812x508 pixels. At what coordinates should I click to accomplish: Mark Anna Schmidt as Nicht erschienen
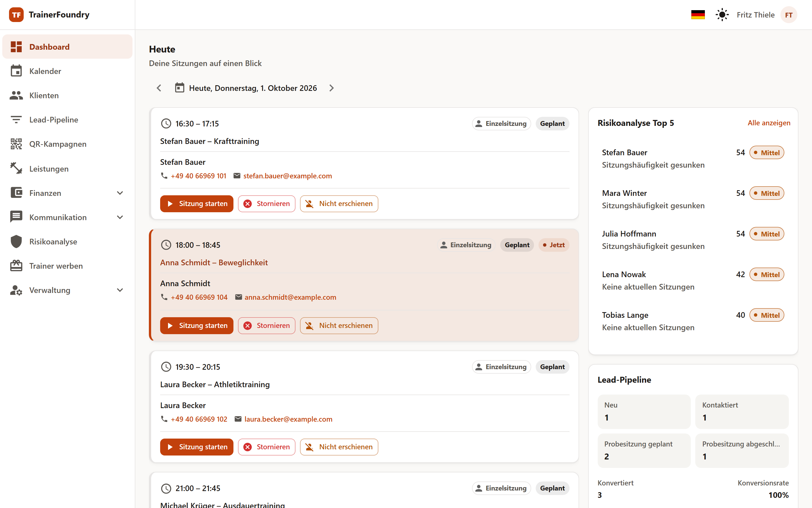coord(339,326)
